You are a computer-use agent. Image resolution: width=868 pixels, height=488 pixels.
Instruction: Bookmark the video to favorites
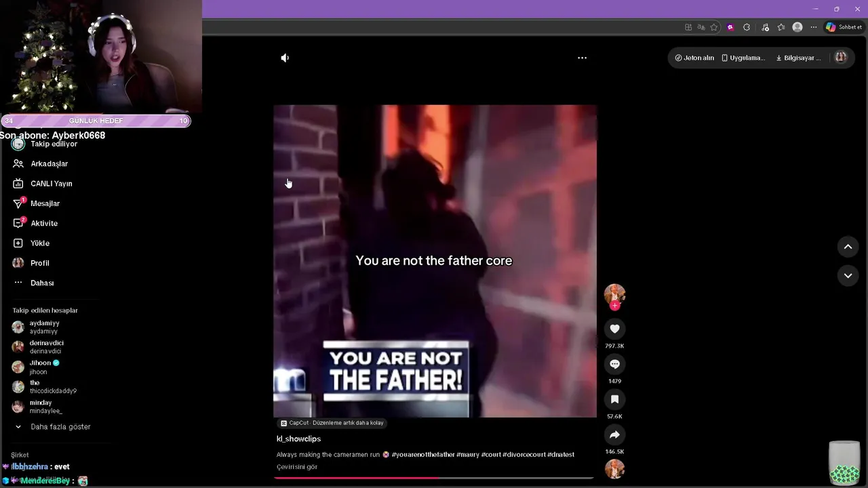[x=614, y=399]
